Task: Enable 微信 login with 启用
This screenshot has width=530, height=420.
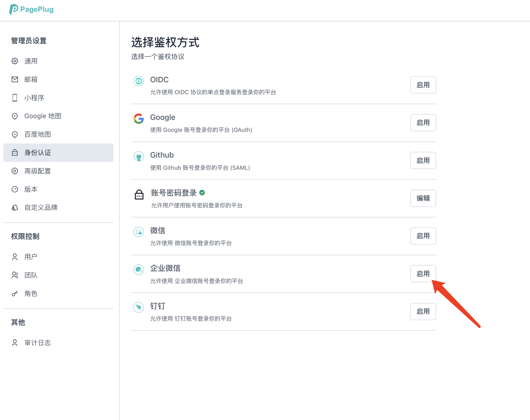Action: (423, 236)
